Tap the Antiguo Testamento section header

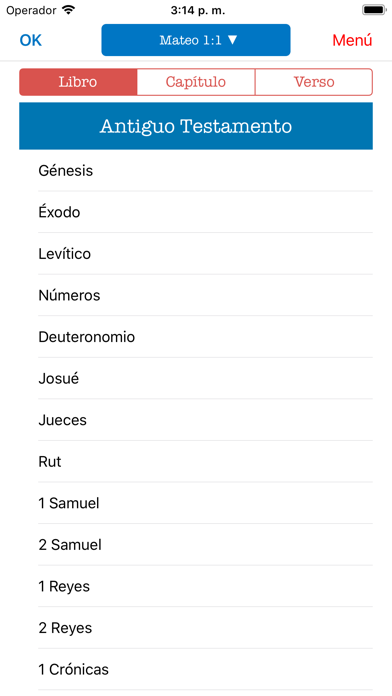(x=196, y=126)
